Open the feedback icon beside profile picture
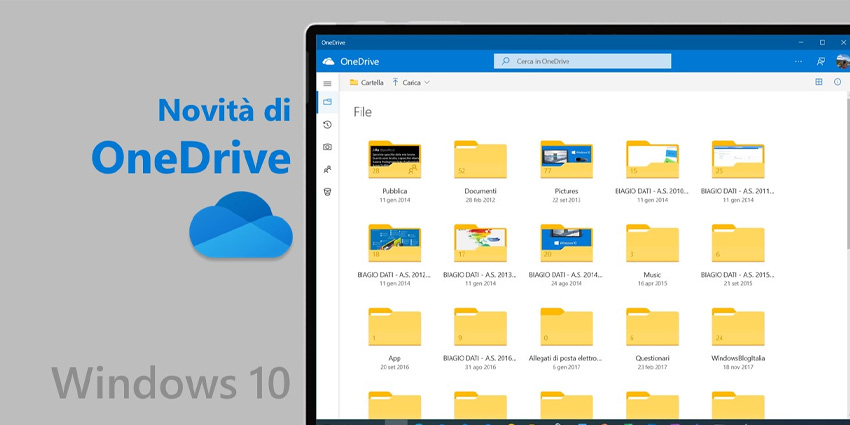 pos(821,61)
